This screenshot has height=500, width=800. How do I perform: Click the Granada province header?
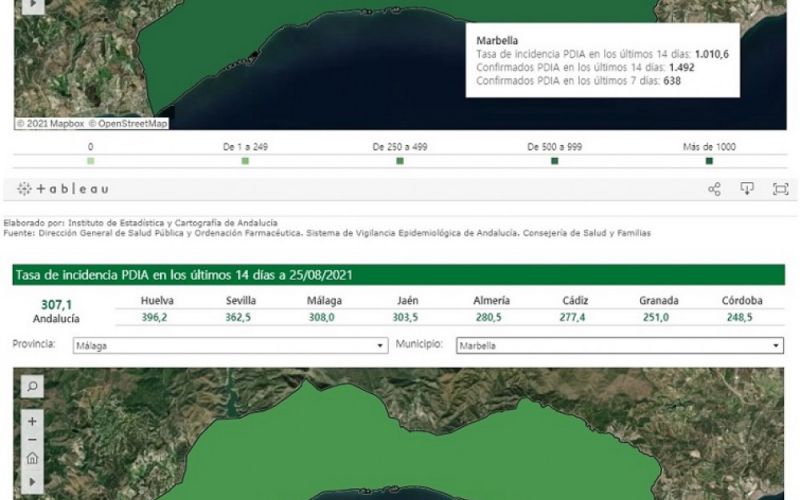point(659,301)
